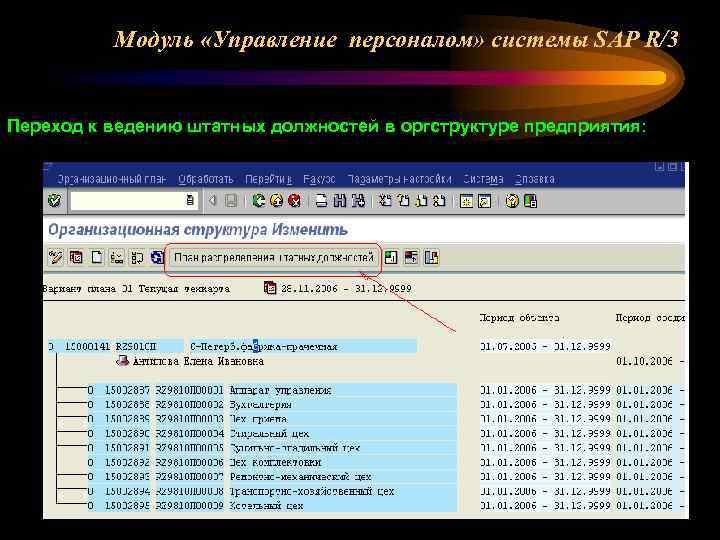The width and height of the screenshot is (720, 540).
Task: Click the Период объекта column header
Action: coord(519,317)
